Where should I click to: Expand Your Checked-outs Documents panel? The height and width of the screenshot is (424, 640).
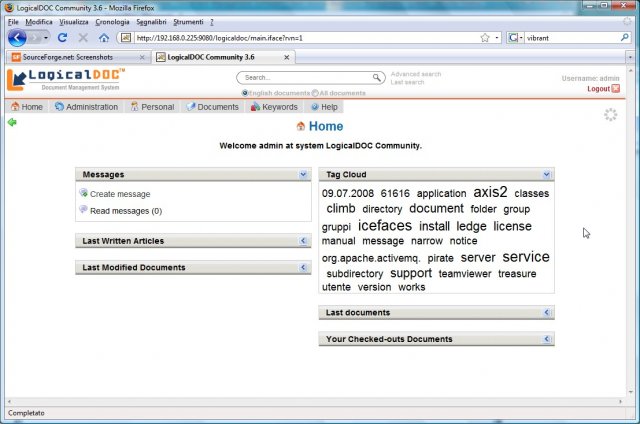pyautogui.click(x=547, y=339)
